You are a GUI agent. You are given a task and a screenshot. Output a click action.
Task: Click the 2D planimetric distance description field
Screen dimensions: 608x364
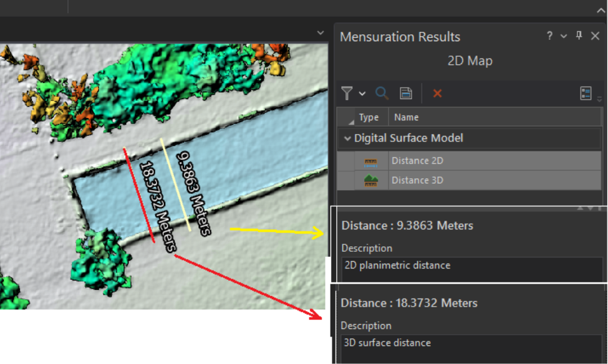pyautogui.click(x=449, y=265)
